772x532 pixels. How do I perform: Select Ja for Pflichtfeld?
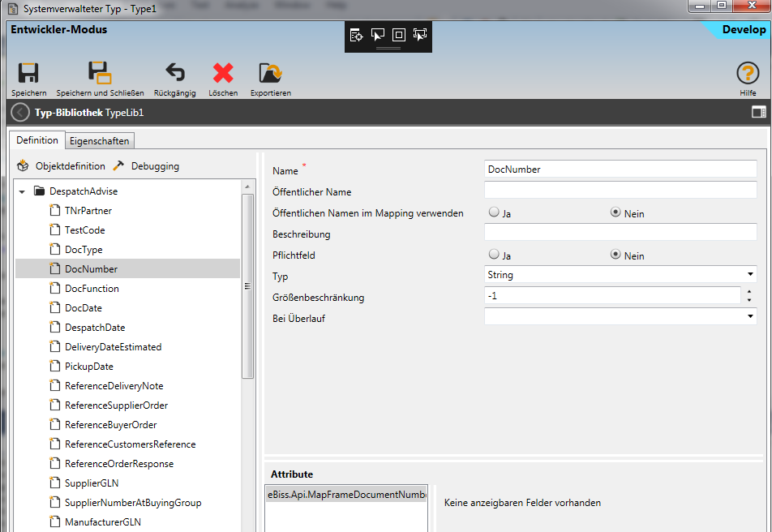(494, 254)
